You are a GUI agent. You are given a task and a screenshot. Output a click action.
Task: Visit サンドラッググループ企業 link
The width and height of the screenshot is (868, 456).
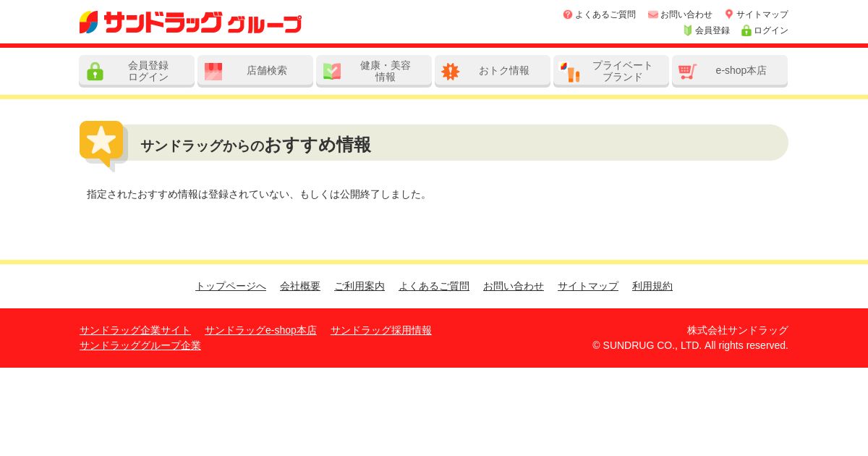(x=140, y=345)
